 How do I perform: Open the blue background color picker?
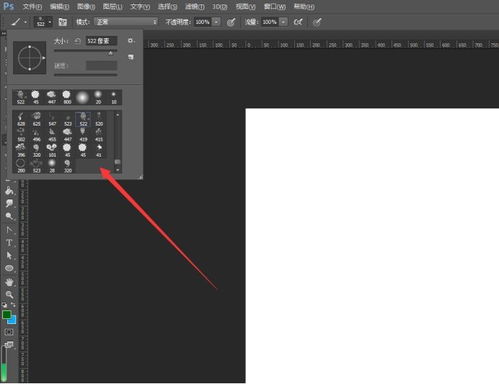pos(13,321)
